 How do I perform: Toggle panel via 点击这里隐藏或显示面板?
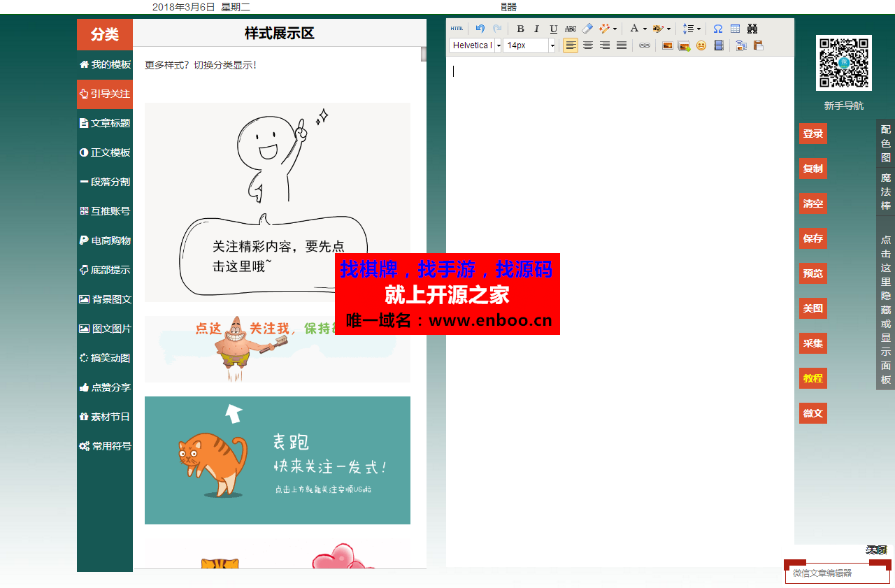[x=886, y=303]
